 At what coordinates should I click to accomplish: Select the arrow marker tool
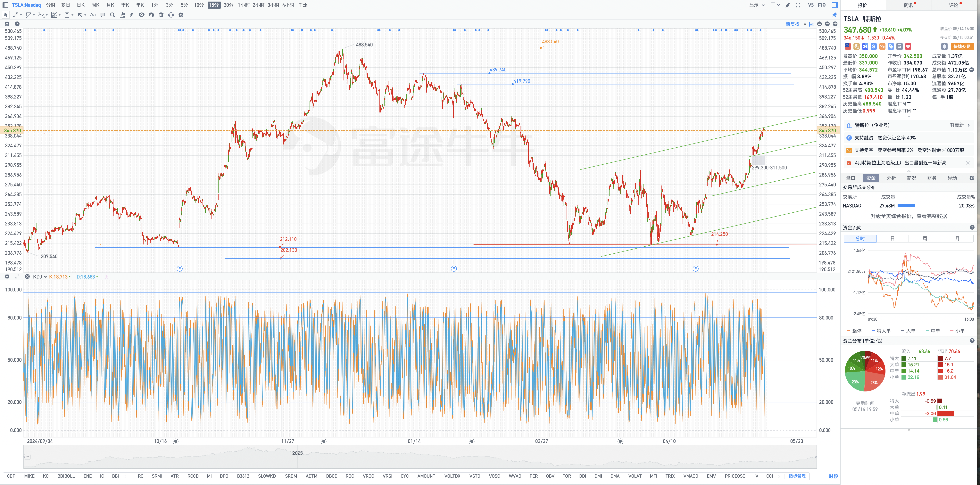pyautogui.click(x=80, y=15)
